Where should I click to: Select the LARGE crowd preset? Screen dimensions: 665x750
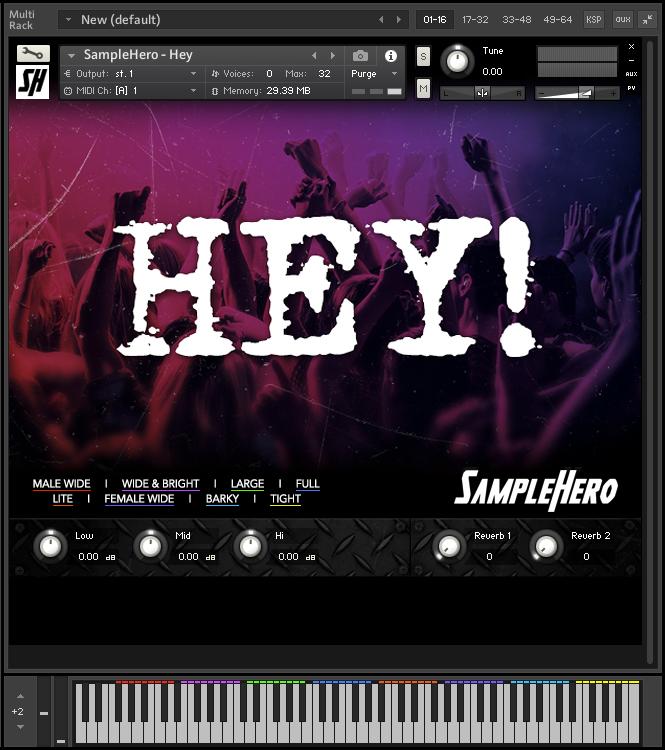(x=247, y=484)
